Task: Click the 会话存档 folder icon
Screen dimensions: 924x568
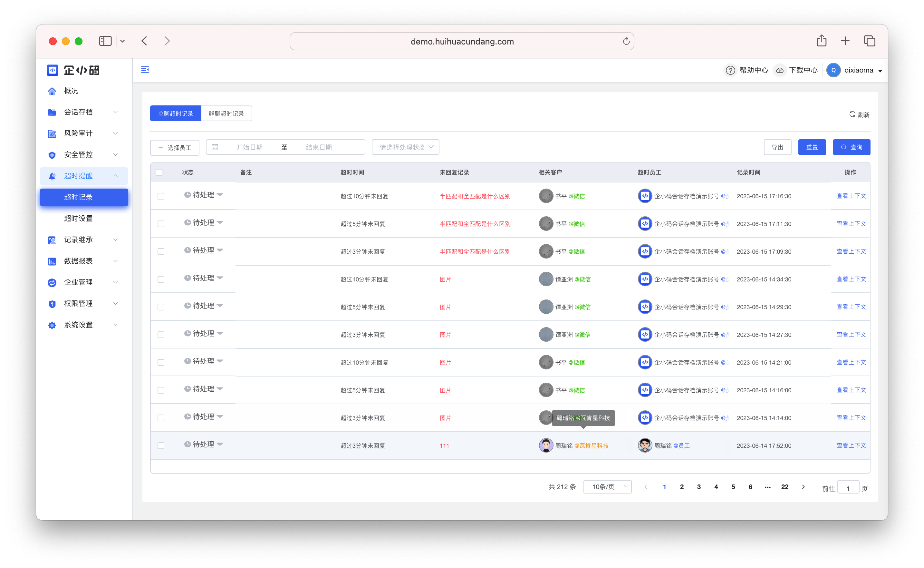Action: pyautogui.click(x=52, y=112)
